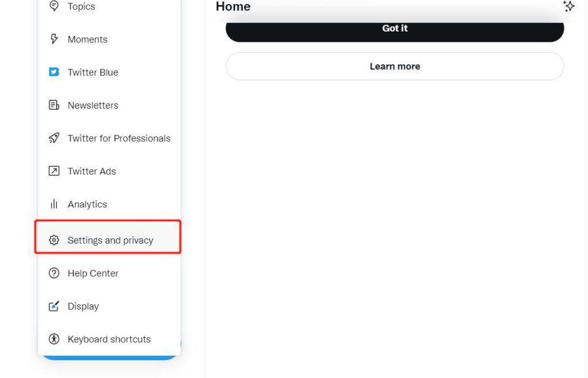
Task: Select the Twitter for Professionals text label
Action: click(119, 138)
